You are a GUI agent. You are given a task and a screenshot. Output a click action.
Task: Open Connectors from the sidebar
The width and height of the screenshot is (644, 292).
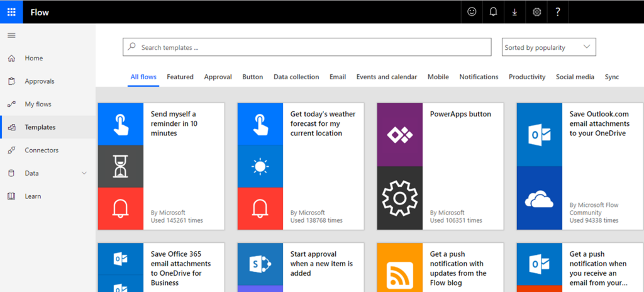42,150
